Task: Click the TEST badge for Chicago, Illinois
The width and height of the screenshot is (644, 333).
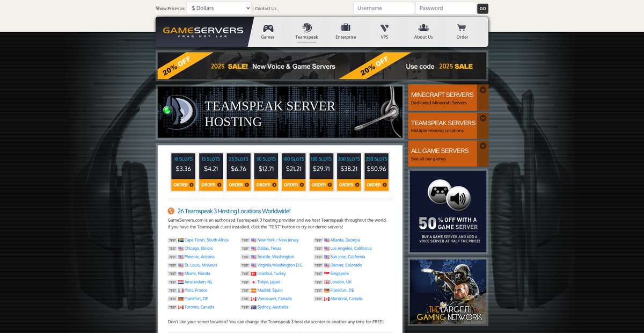Action: pos(172,249)
